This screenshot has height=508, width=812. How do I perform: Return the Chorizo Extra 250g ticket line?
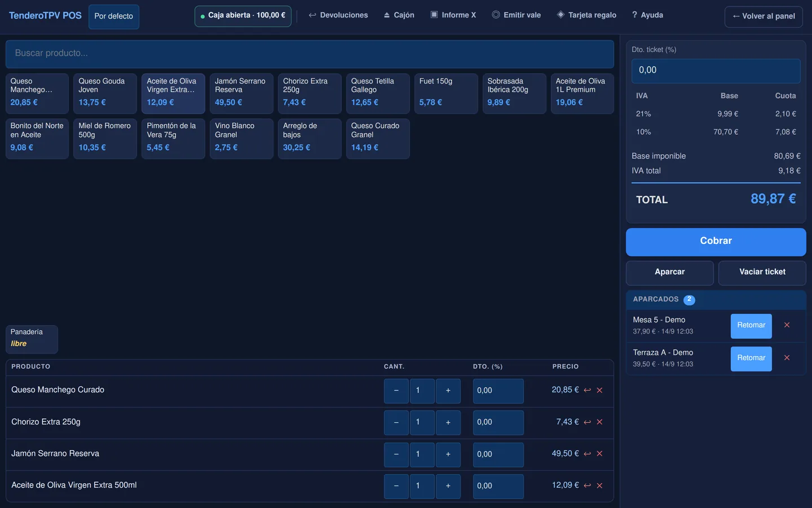[x=587, y=422]
